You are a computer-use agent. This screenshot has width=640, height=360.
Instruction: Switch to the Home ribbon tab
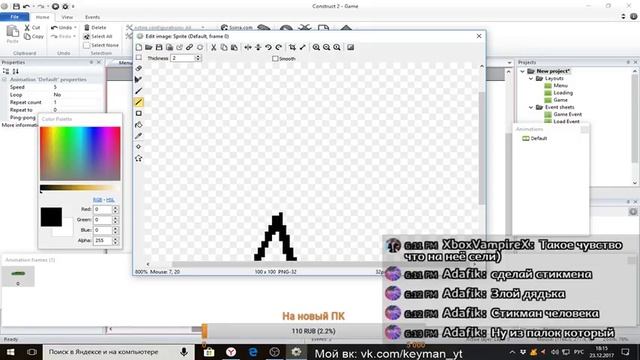(42, 17)
